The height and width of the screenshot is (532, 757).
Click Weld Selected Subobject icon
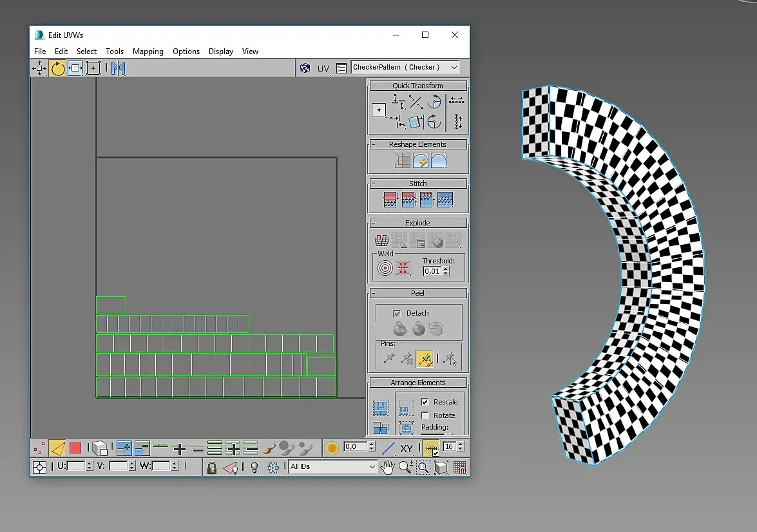tap(403, 267)
